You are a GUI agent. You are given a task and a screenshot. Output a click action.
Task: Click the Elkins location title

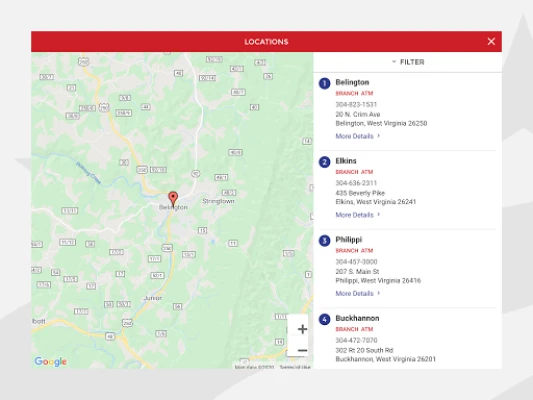pyautogui.click(x=346, y=161)
